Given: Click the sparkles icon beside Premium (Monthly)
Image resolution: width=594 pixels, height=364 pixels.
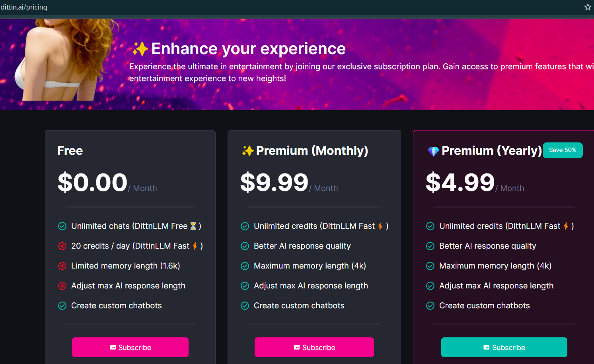Looking at the screenshot, I should point(248,150).
